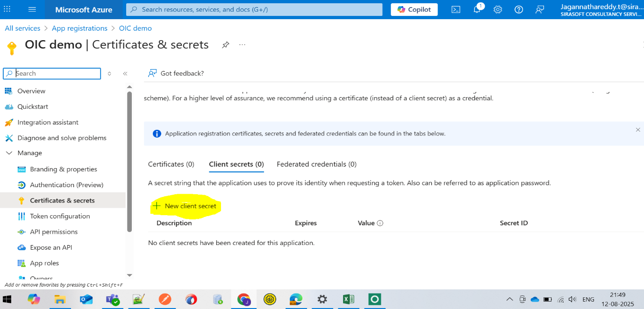Image resolution: width=644 pixels, height=309 pixels.
Task: Click the sidebar menu Search field
Action: (x=52, y=73)
